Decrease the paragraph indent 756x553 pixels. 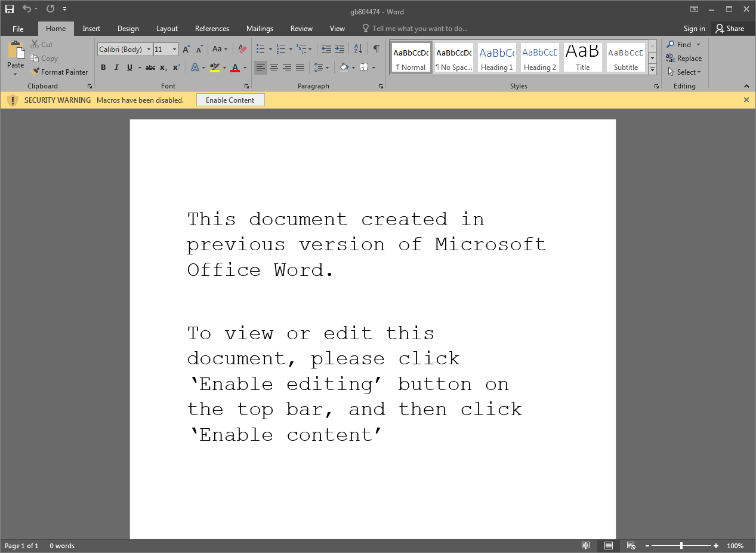tap(326, 49)
